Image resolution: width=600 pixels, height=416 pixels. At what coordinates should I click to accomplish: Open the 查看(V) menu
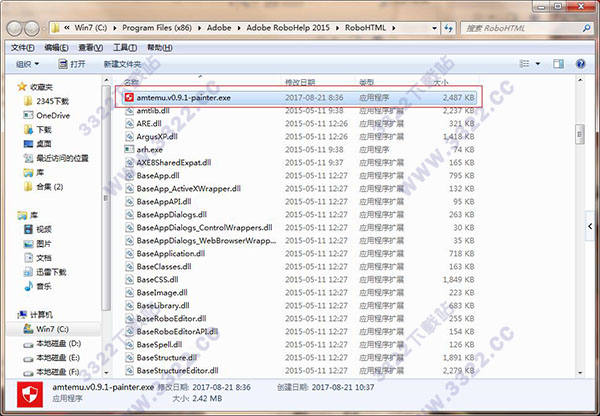(91, 48)
